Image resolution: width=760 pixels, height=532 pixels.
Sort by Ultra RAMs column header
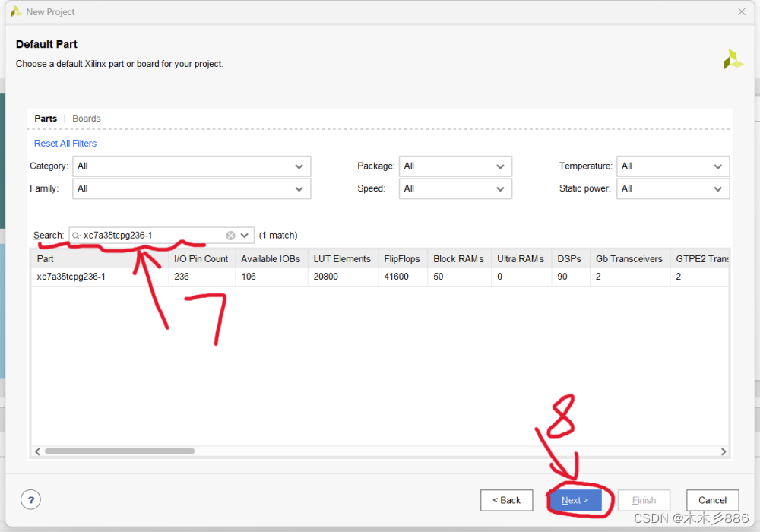click(521, 258)
